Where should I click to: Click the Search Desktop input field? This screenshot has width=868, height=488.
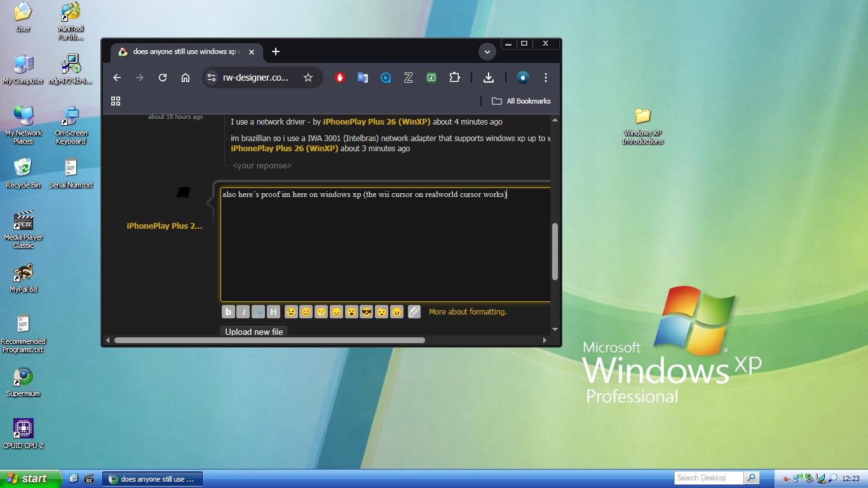click(x=709, y=478)
